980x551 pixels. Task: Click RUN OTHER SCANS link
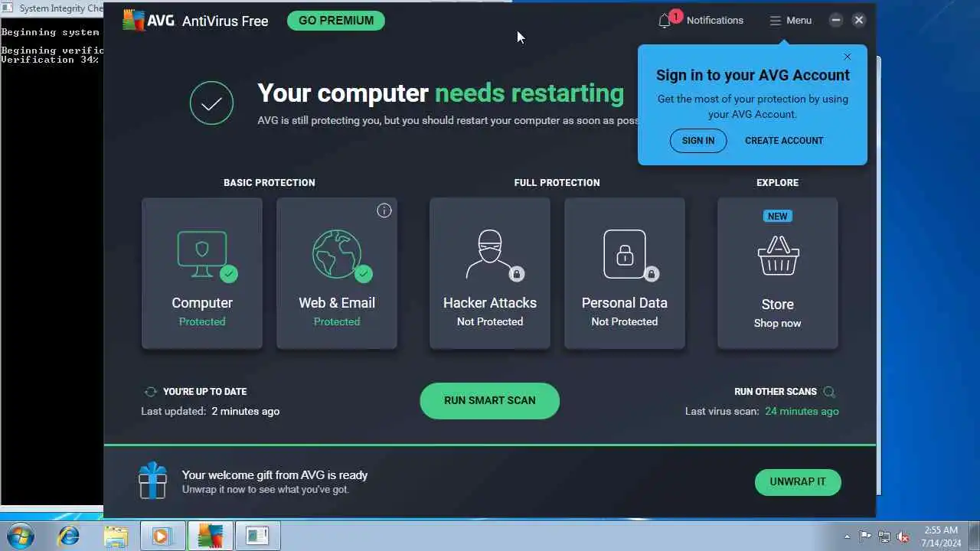[776, 392]
